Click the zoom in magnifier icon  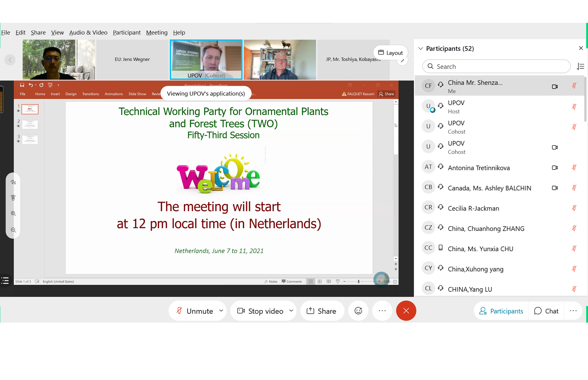point(13,214)
